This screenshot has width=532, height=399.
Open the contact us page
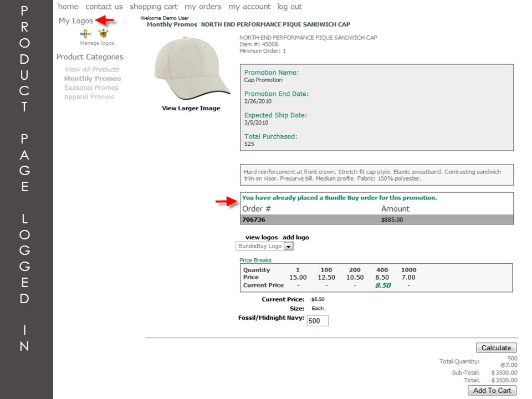coord(104,7)
